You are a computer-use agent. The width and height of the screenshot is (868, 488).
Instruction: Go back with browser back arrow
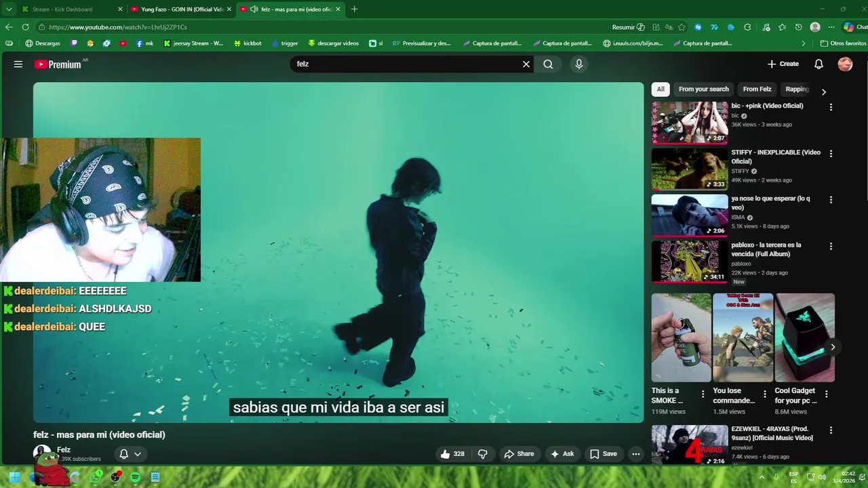(9, 27)
